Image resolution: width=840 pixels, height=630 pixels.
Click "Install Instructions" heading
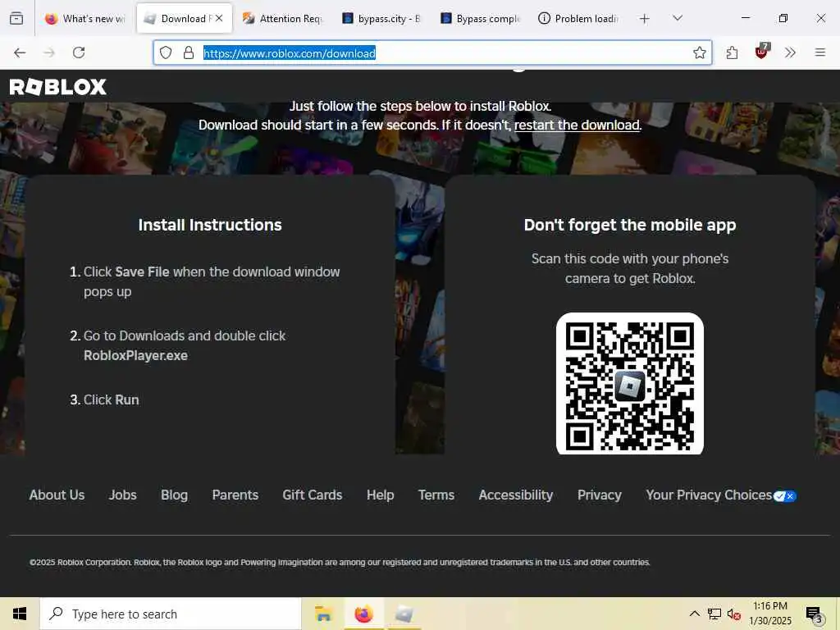coord(210,225)
